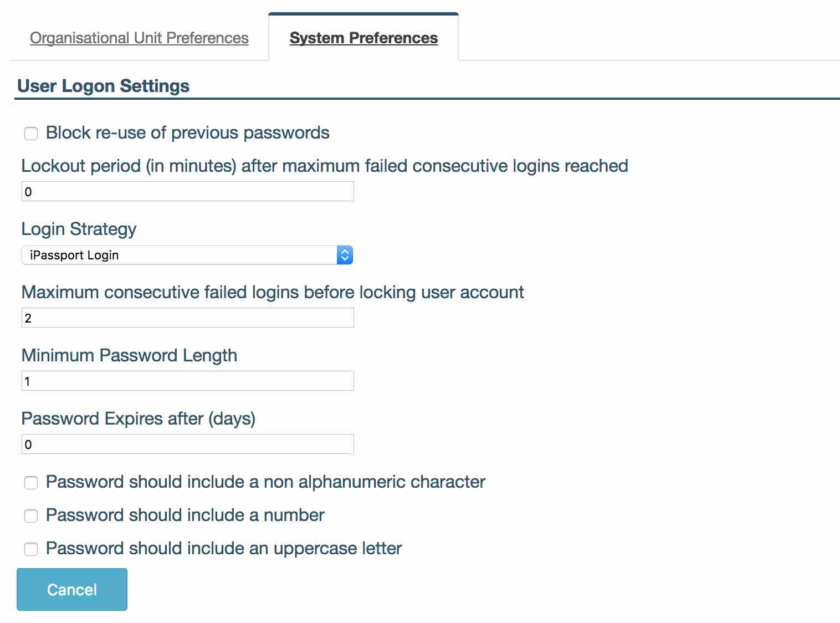Click the Lockout period label text
Image resolution: width=840 pixels, height=623 pixels.
tap(324, 166)
